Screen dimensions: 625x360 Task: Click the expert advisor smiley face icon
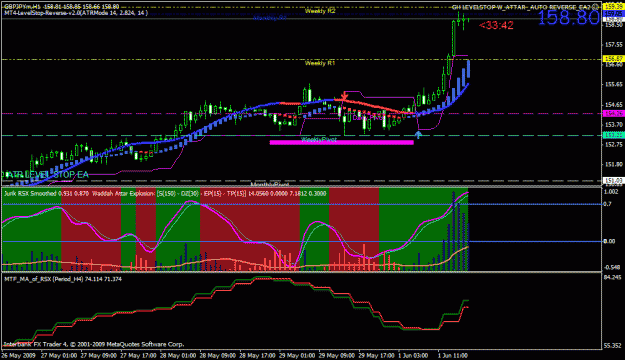point(595,7)
